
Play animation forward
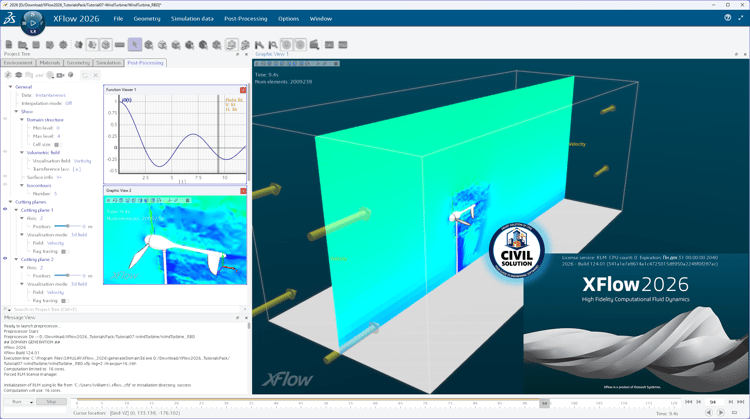pos(721,412)
